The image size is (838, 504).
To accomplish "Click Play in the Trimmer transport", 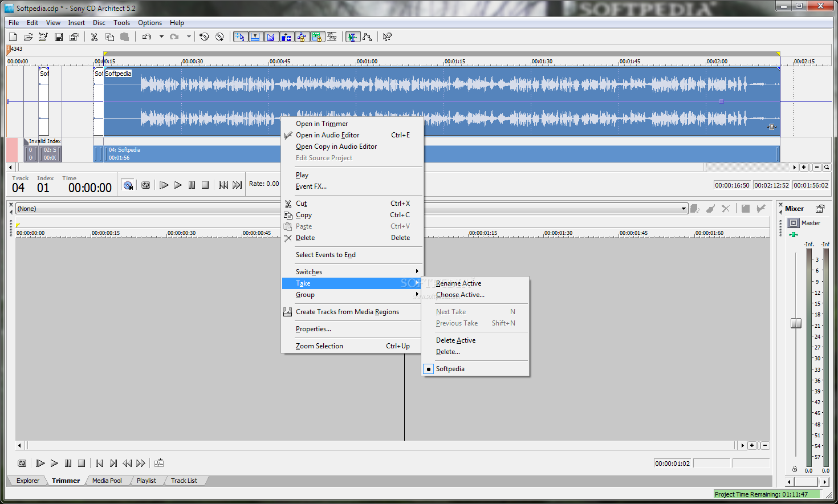I will (54, 464).
